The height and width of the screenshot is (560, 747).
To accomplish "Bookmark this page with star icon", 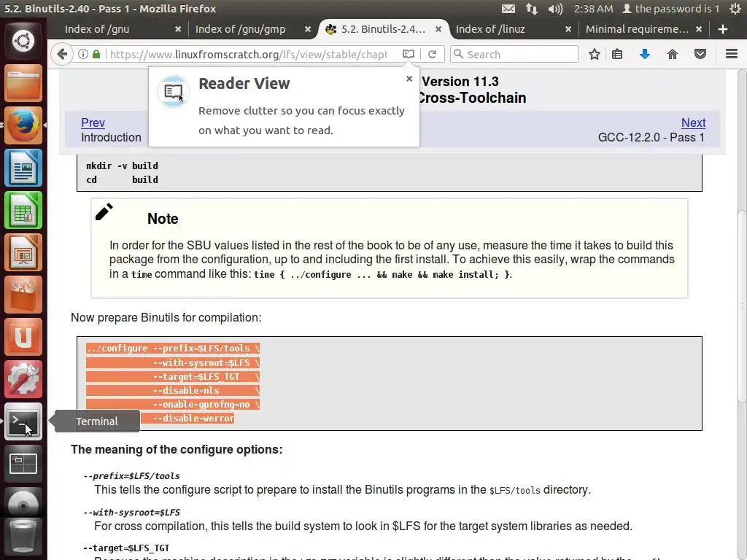I will pos(594,54).
